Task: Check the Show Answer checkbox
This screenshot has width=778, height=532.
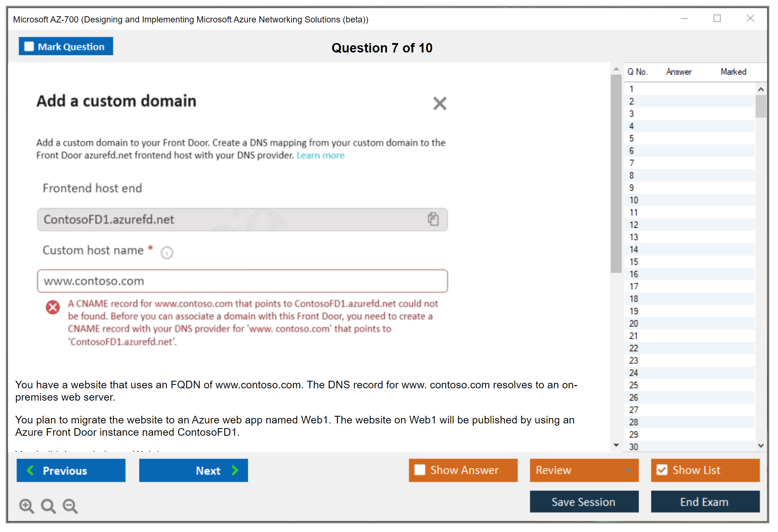Action: (420, 470)
